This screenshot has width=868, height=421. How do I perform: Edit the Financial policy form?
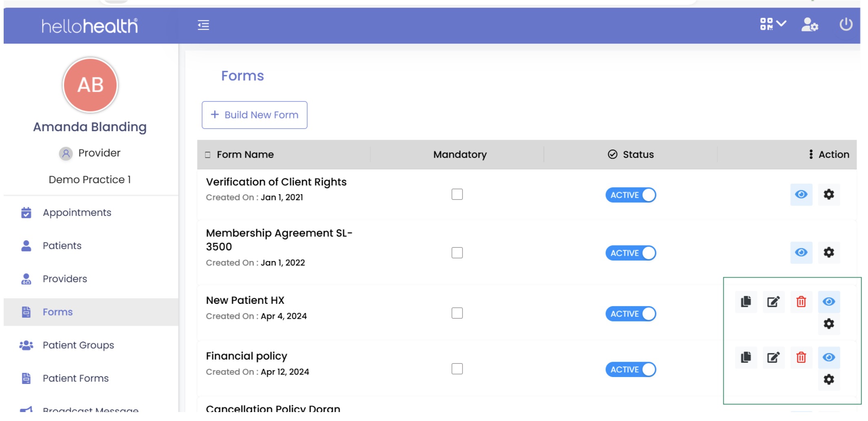tap(773, 357)
